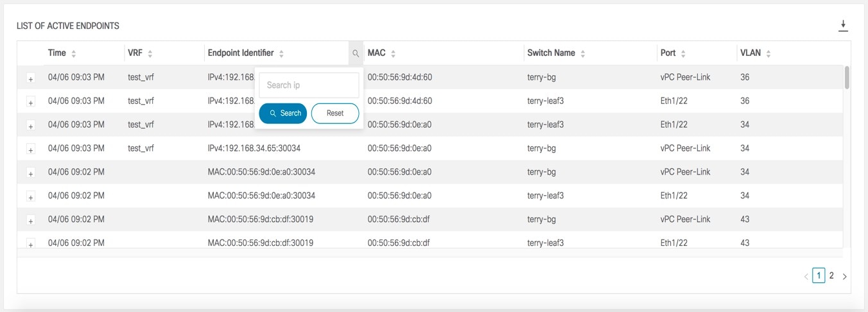868x312 pixels.
Task: Expand the terry-leaf3 VLAN 36 row
Action: (x=30, y=102)
